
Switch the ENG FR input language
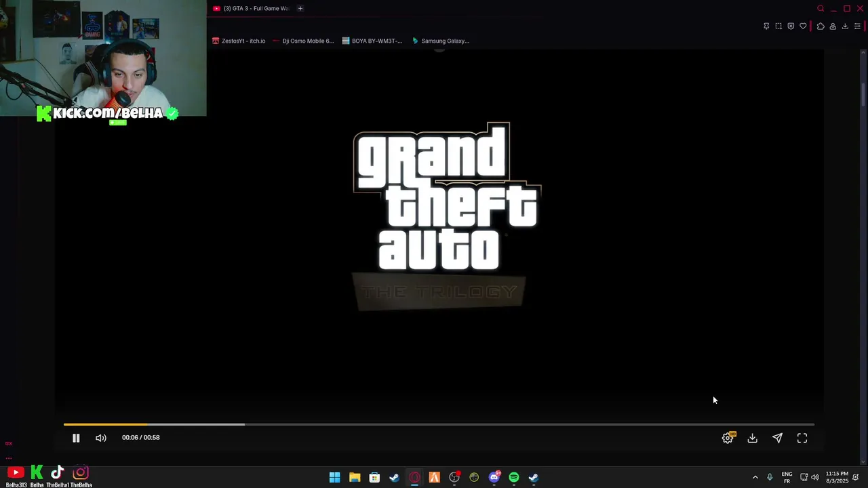point(787,478)
